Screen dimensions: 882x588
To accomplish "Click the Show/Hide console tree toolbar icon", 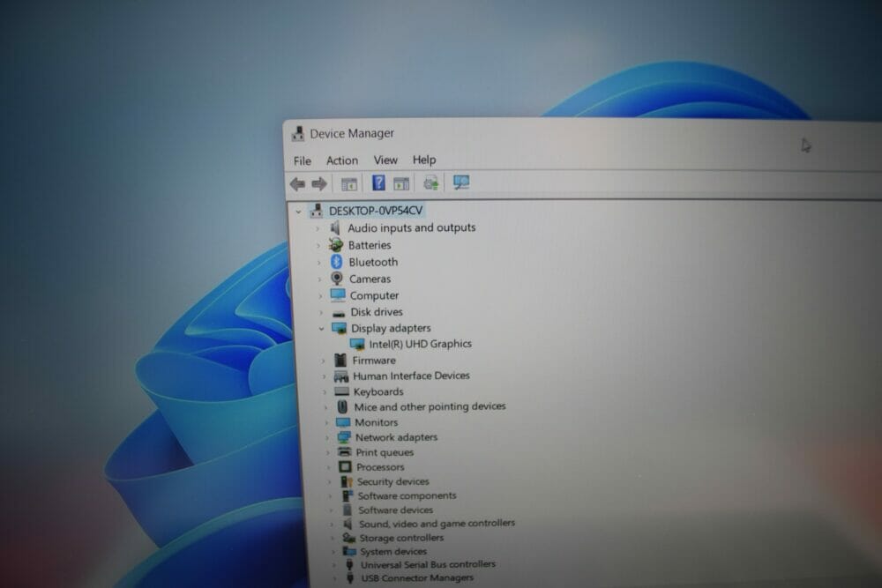I will (x=348, y=184).
